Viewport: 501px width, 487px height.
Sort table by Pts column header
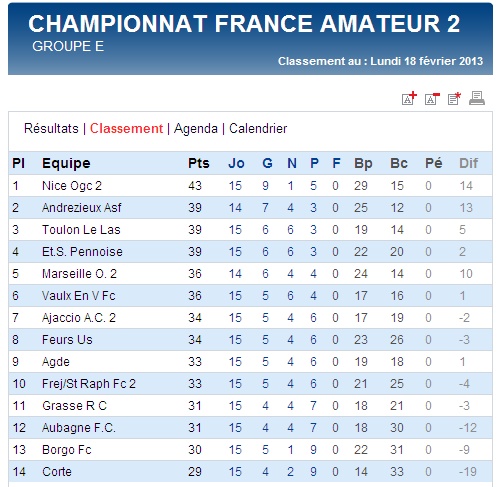pyautogui.click(x=199, y=163)
